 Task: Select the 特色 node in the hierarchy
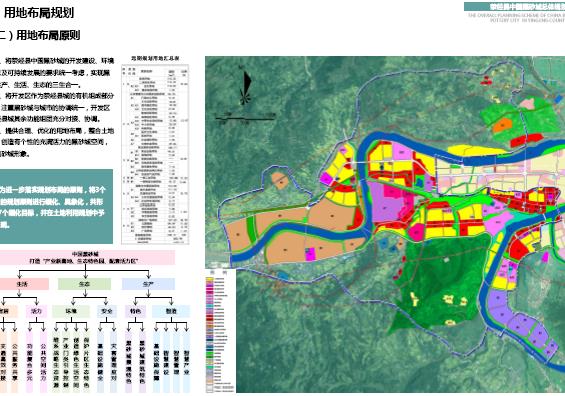pyautogui.click(x=135, y=311)
